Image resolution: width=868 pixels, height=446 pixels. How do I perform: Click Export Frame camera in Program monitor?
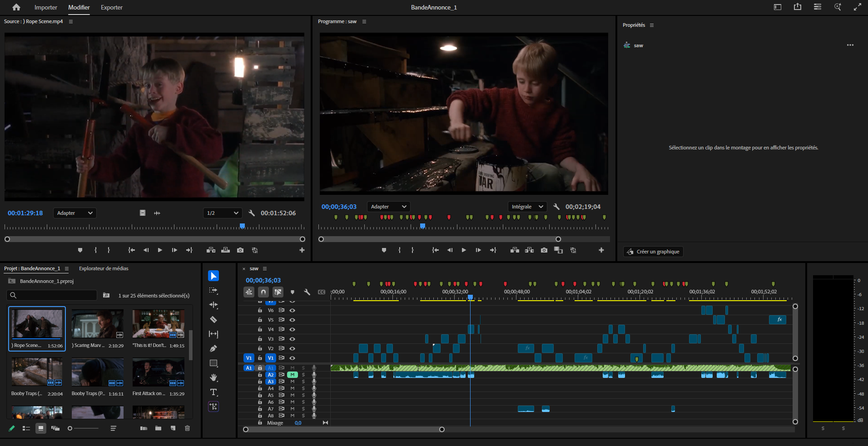coord(544,250)
